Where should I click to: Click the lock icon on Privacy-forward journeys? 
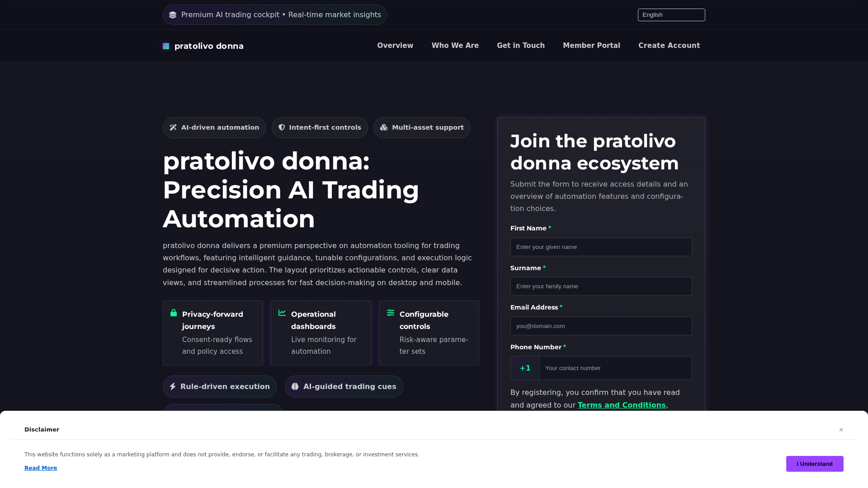174,313
